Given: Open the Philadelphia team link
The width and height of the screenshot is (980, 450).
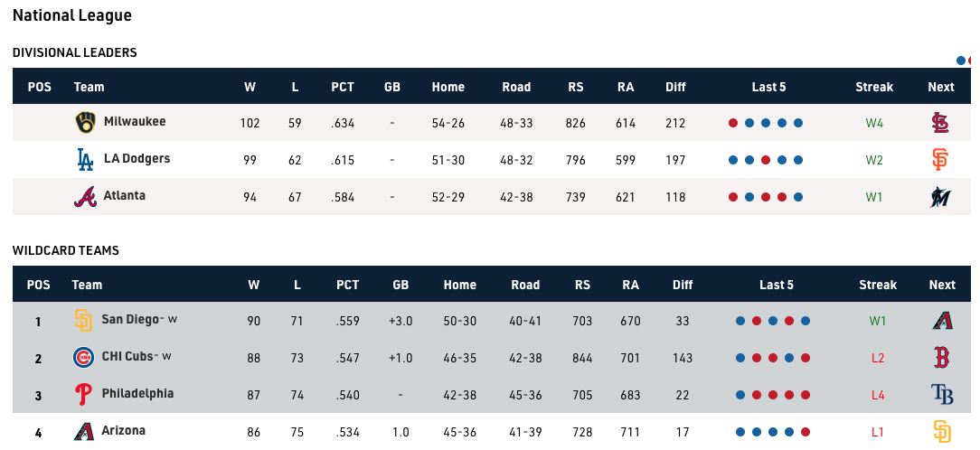Looking at the screenshot, I should (137, 394).
